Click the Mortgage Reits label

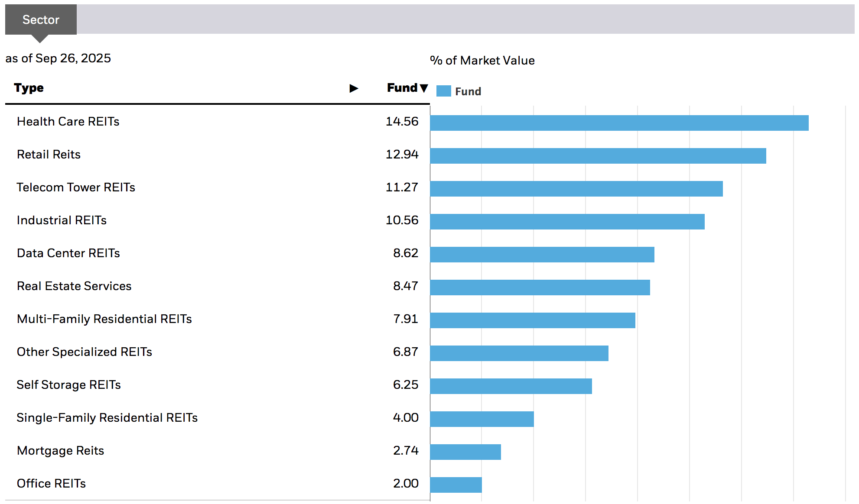[x=61, y=451]
